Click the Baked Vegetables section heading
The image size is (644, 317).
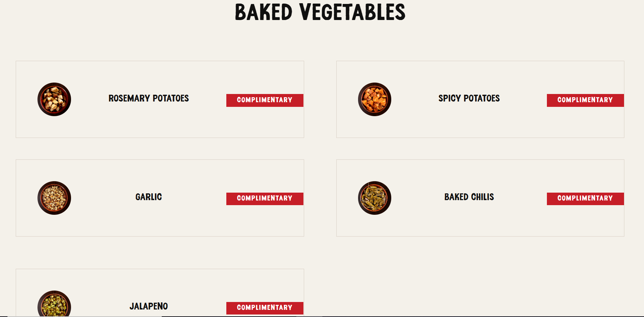click(x=320, y=12)
